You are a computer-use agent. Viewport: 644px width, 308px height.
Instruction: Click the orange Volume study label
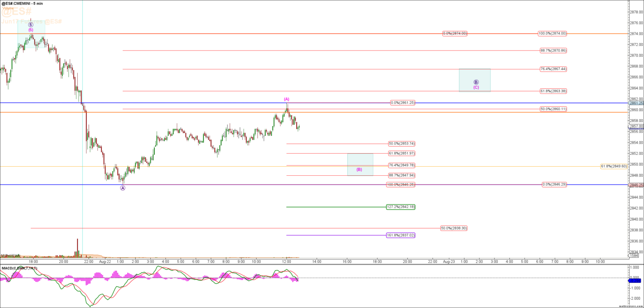(8, 8)
